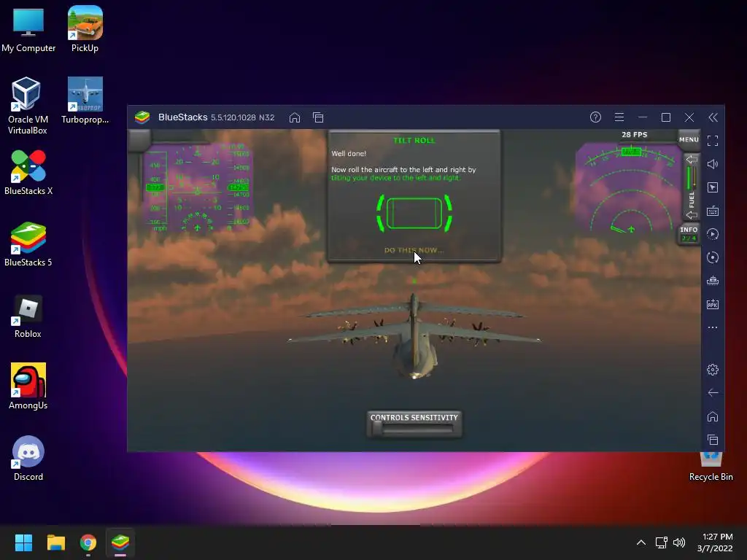747x560 pixels.
Task: Click the Install APK icon
Action: 712,304
